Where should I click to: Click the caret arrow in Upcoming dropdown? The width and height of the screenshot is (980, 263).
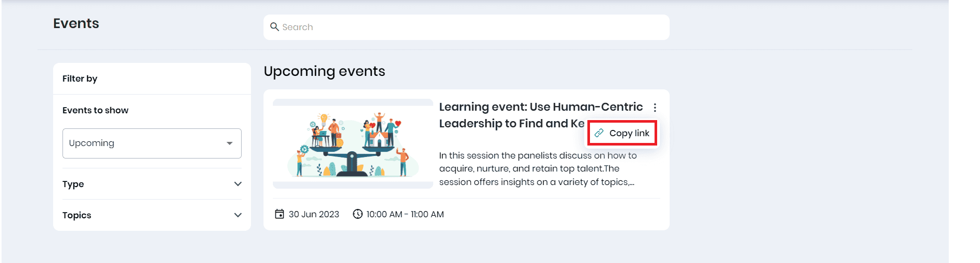[230, 143]
